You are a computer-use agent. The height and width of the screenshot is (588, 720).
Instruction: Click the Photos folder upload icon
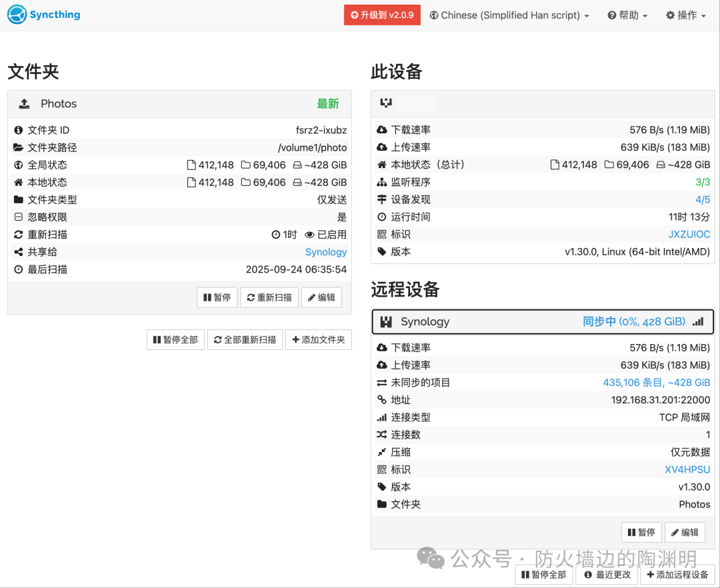[x=25, y=103]
